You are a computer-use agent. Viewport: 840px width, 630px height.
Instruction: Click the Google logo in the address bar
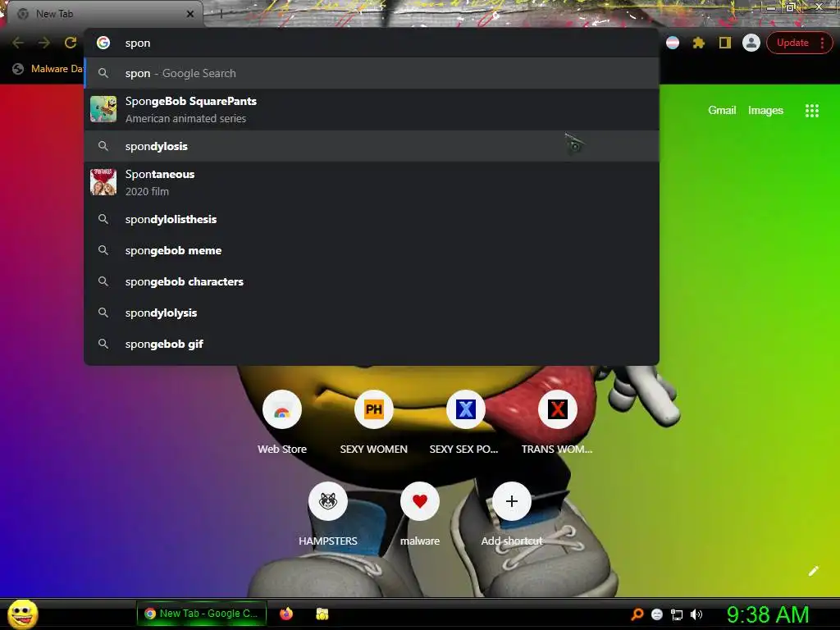[x=103, y=43]
